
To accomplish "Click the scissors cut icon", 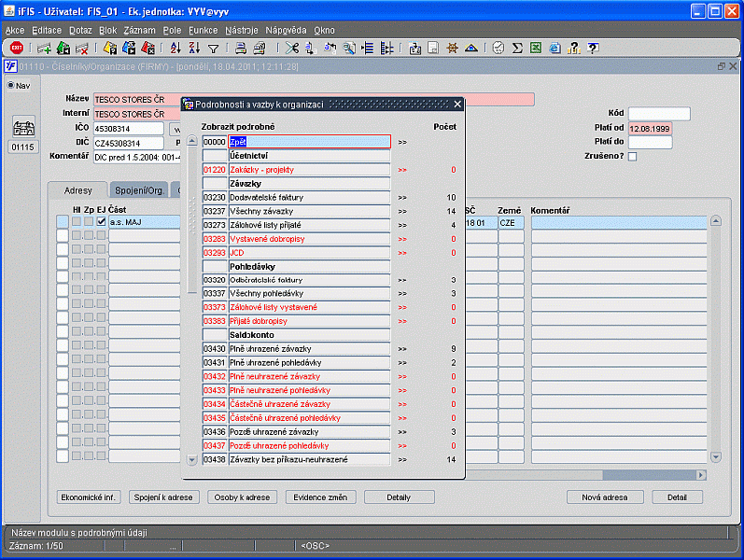I will [292, 48].
